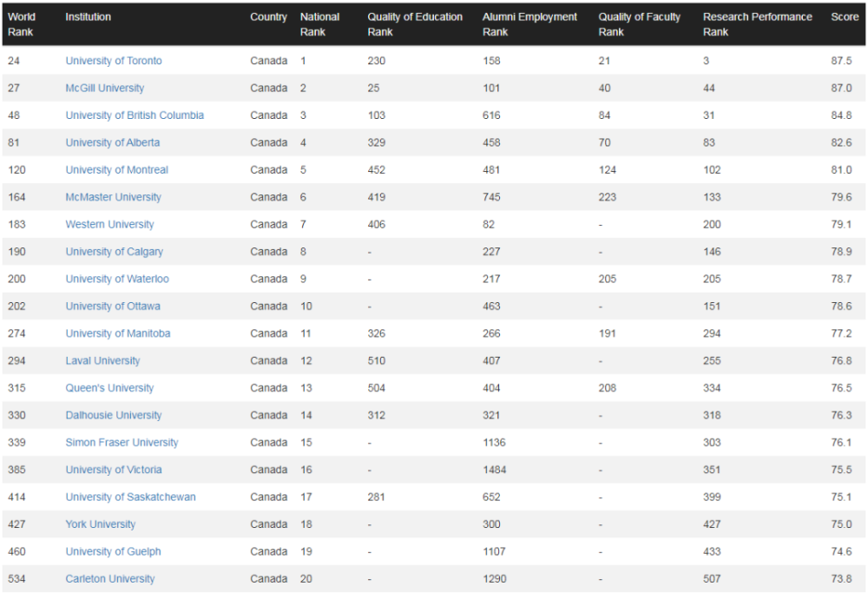Open the Western University link
The image size is (868, 593).
(109, 224)
